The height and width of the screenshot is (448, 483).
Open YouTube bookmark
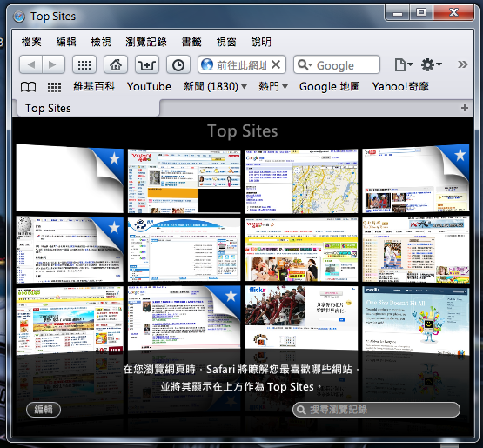[x=149, y=86]
